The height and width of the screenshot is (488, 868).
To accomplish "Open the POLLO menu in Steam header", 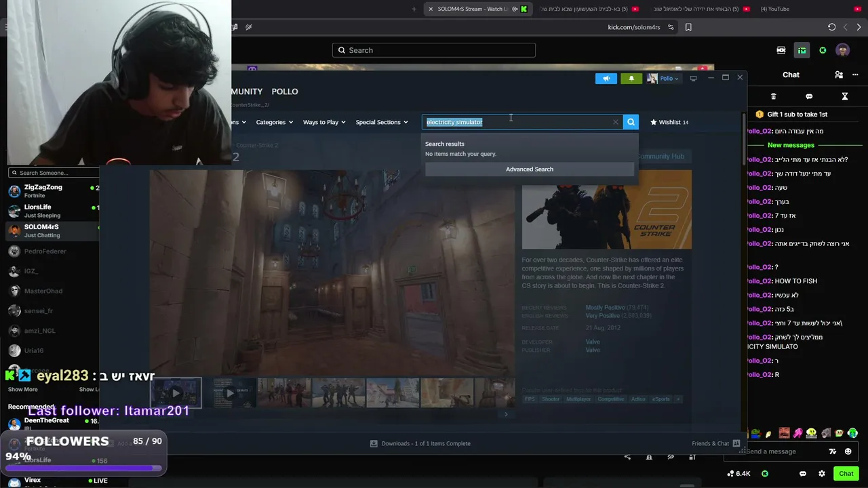I will pos(285,91).
